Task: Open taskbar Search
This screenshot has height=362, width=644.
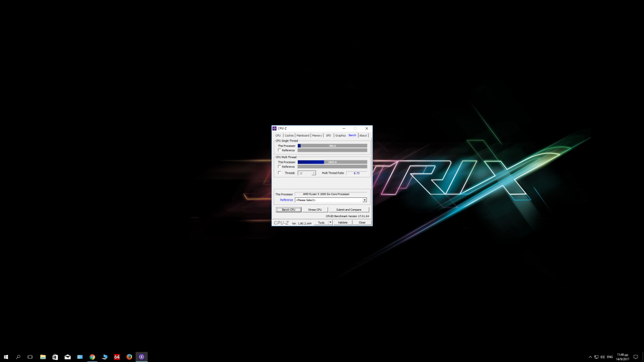Action: point(18,357)
